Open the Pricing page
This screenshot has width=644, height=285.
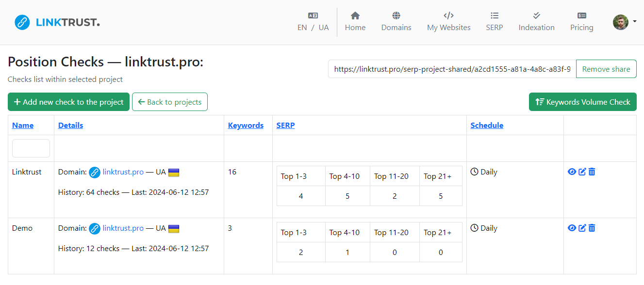pyautogui.click(x=581, y=22)
